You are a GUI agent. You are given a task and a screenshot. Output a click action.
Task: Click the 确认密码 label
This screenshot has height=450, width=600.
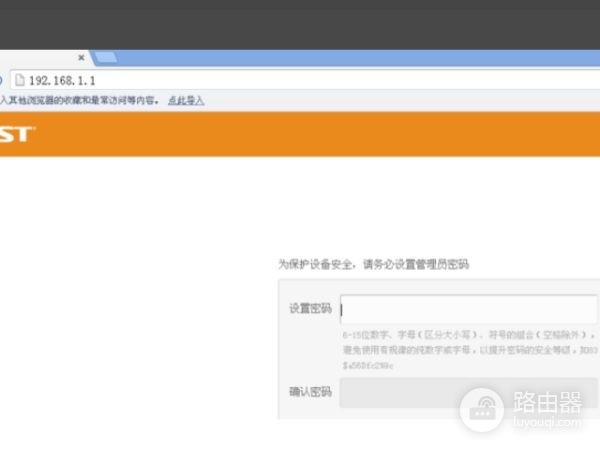click(310, 392)
